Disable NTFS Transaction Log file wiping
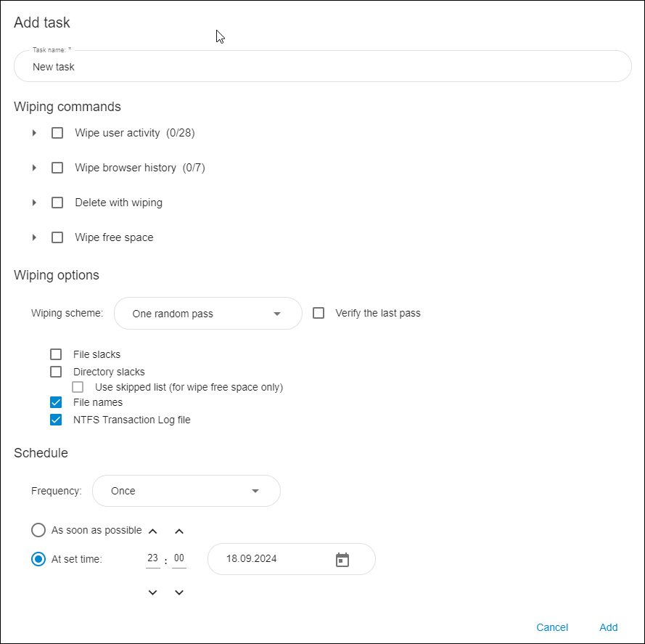 56,420
